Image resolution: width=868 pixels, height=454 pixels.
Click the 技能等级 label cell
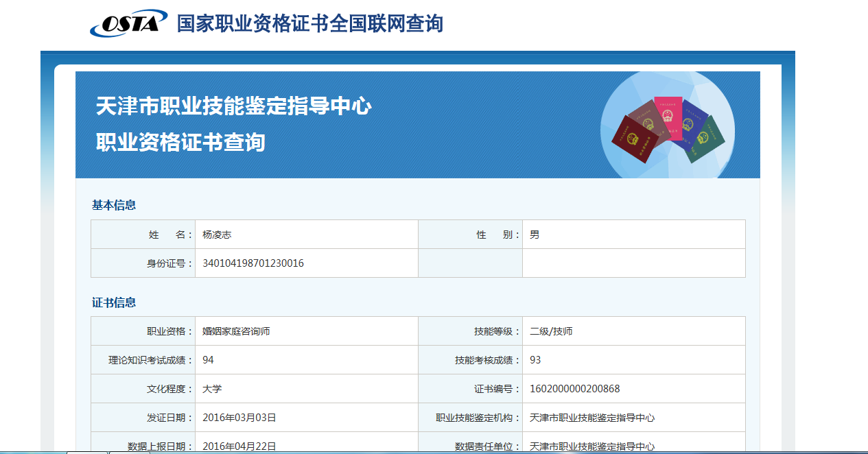tap(471, 331)
